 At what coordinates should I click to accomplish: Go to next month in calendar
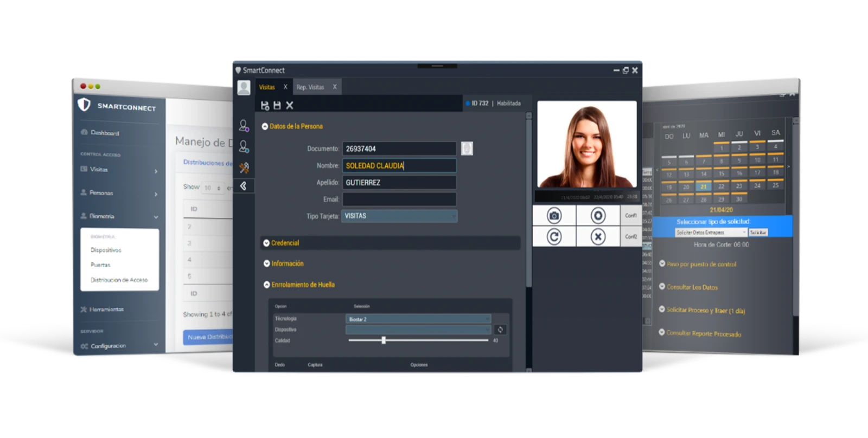tap(789, 166)
